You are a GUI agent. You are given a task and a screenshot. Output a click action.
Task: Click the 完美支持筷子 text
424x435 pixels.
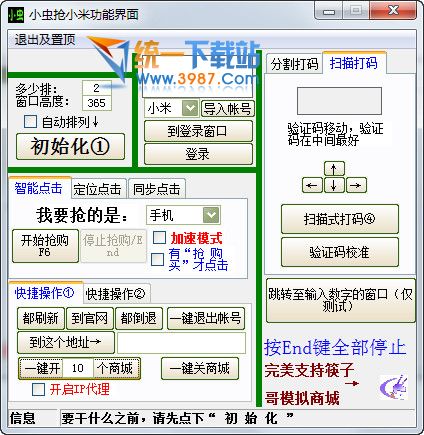309,370
